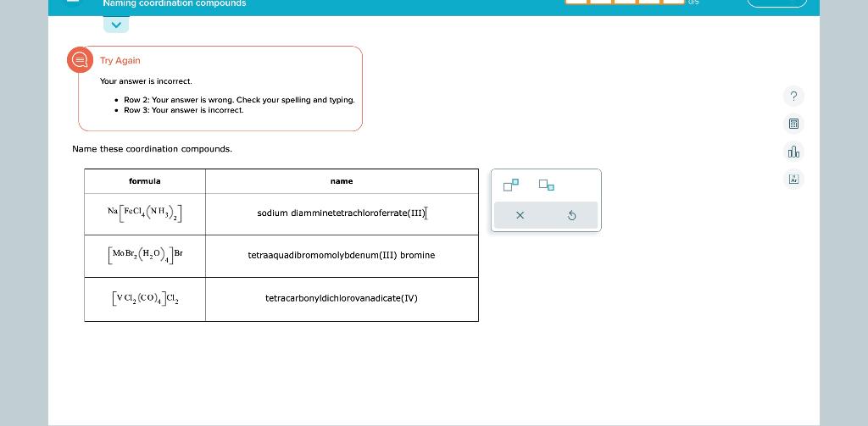This screenshot has height=426, width=868.
Task: Click 'Naming coordination compounds' title
Action: click(x=175, y=4)
